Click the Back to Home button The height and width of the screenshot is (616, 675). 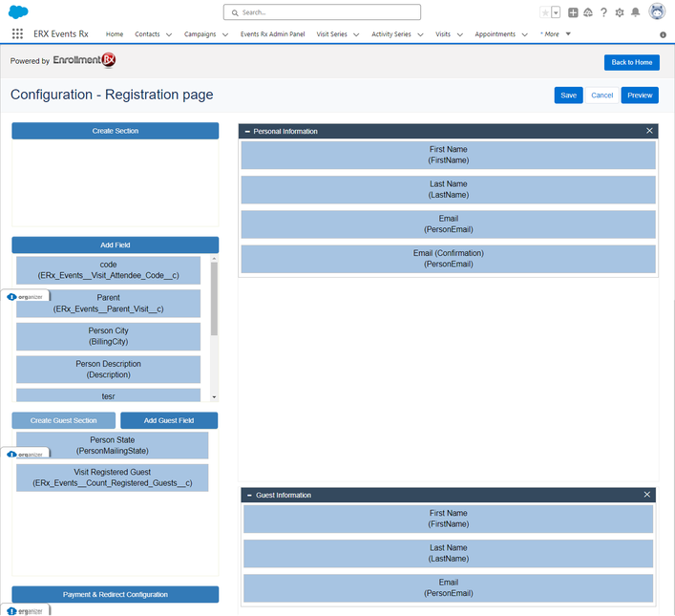(x=631, y=62)
